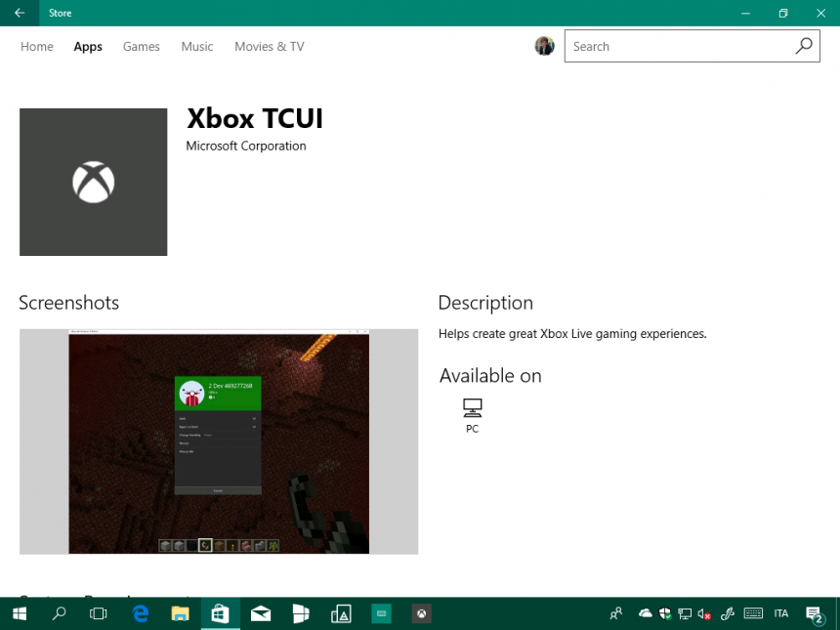The height and width of the screenshot is (630, 840).
Task: Open the Xbox app from the taskbar
Action: pyautogui.click(x=421, y=613)
